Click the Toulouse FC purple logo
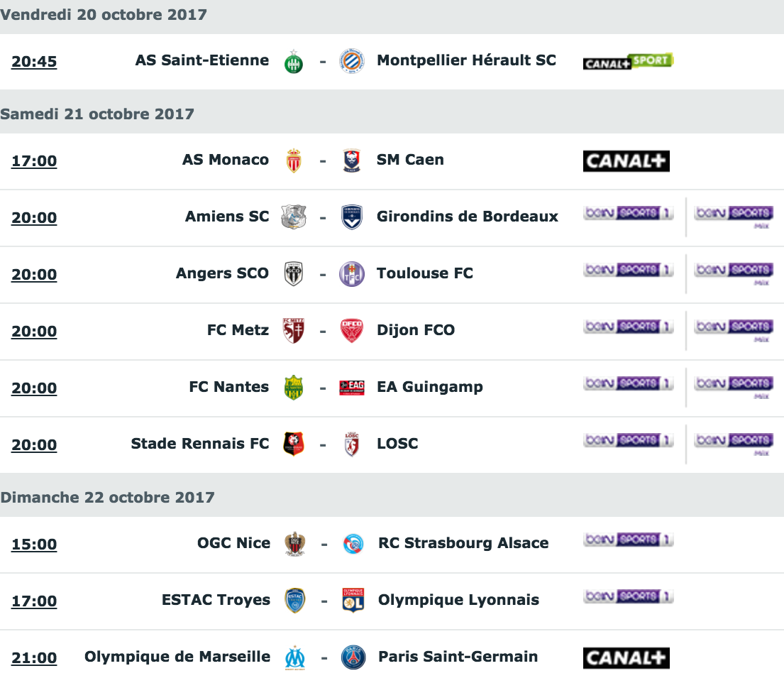Viewport: 784px width, 683px height. pos(351,274)
